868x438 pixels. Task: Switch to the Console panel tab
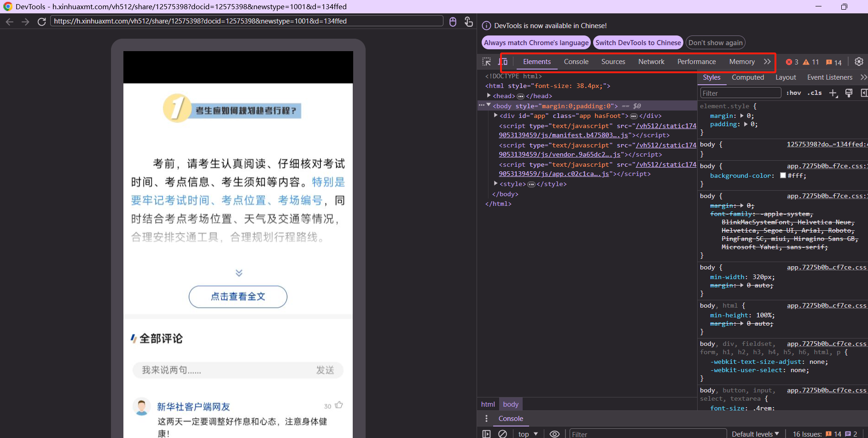pyautogui.click(x=576, y=61)
